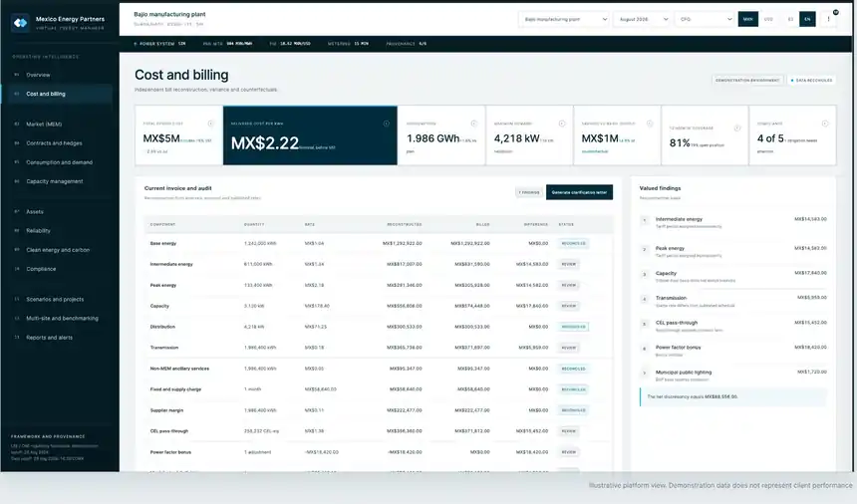Open the August 2026 period dropdown
This screenshot has width=857, height=504.
(643, 19)
